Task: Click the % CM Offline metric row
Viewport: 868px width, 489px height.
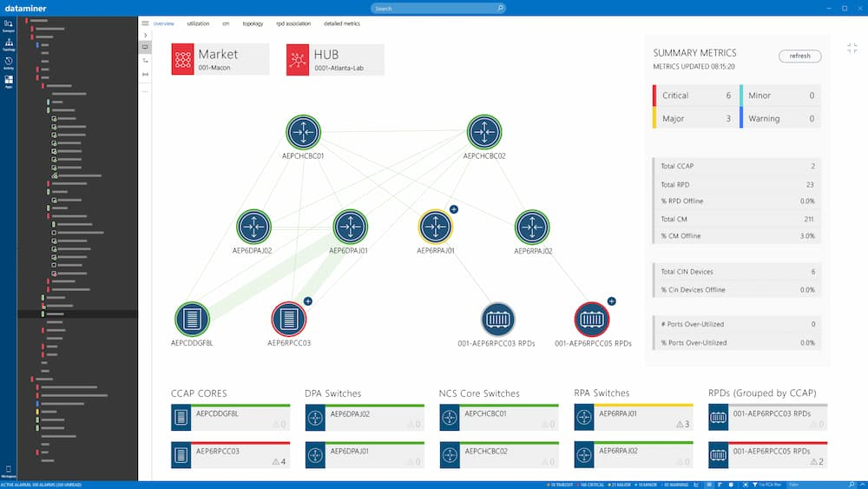Action: click(x=736, y=236)
